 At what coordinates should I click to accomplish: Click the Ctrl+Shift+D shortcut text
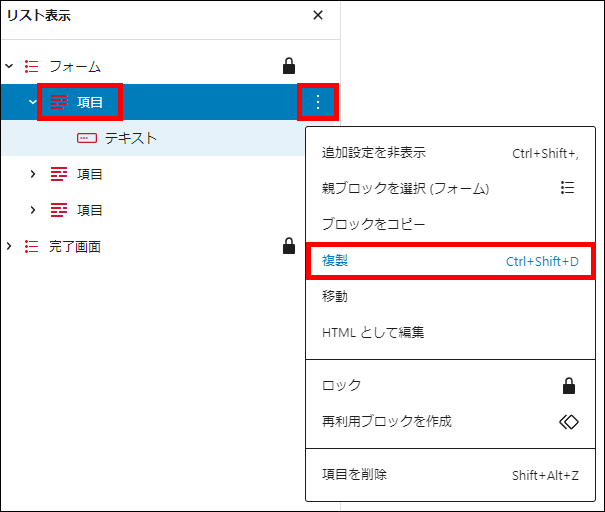542,262
